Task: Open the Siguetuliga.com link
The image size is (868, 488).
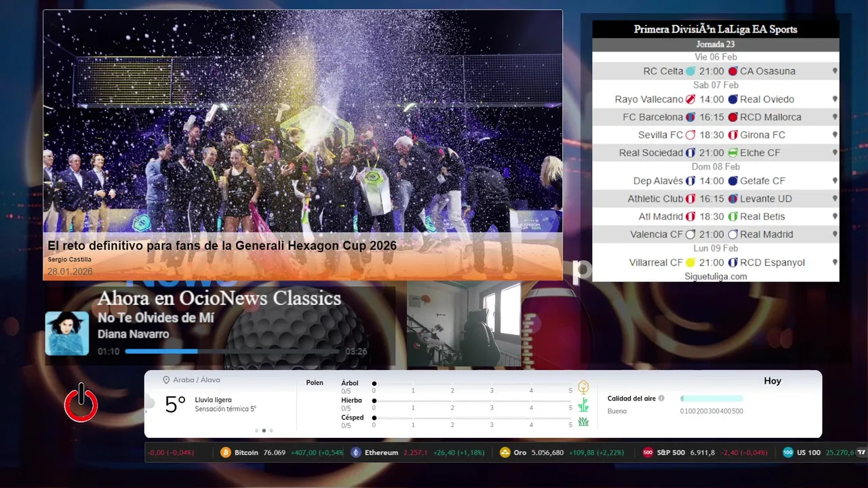Action: coord(715,277)
